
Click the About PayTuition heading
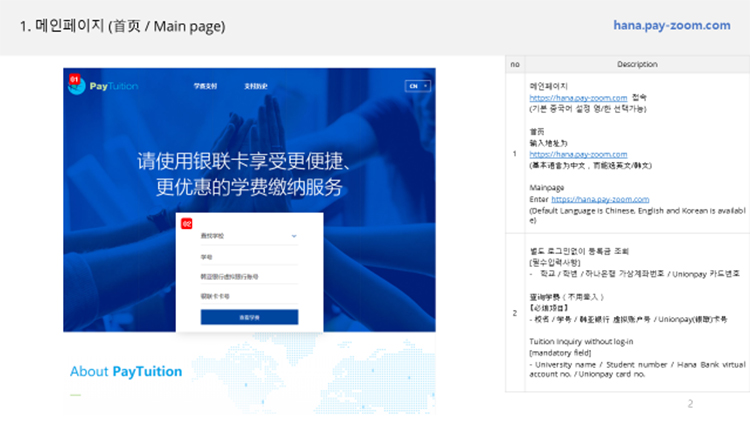click(126, 372)
